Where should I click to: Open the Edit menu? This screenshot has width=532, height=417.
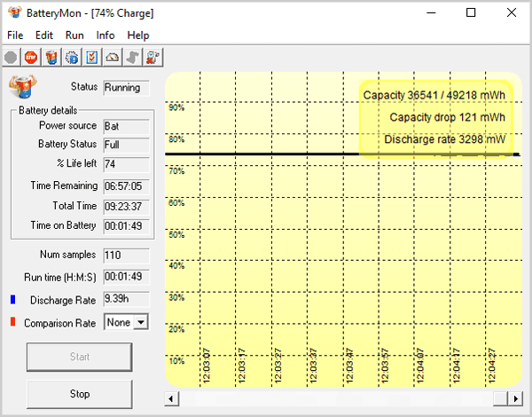pyautogui.click(x=44, y=35)
